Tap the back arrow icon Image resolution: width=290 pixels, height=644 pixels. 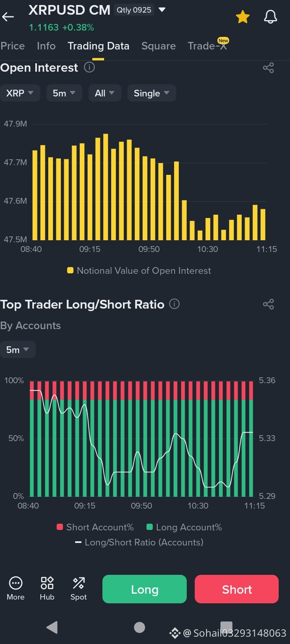coord(8,17)
